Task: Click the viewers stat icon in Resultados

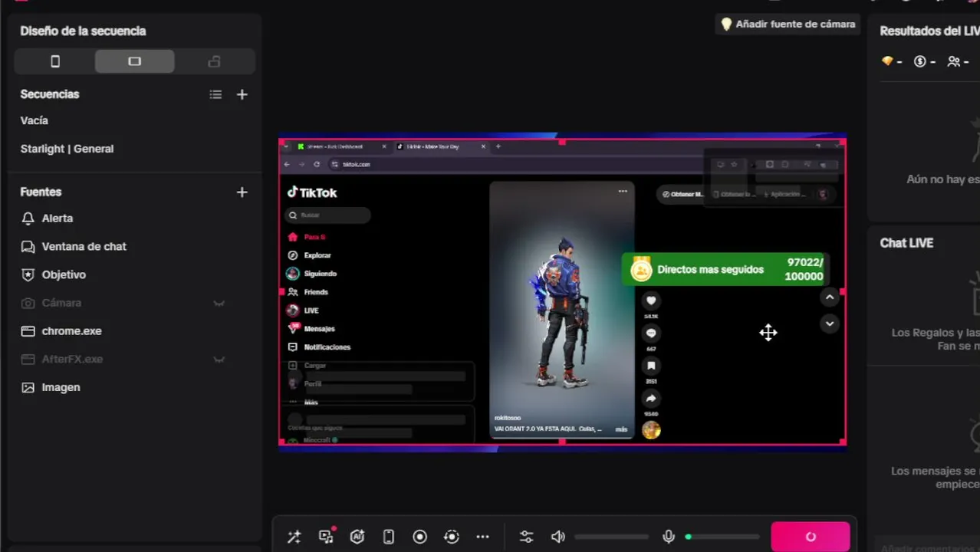Action: pos(954,61)
